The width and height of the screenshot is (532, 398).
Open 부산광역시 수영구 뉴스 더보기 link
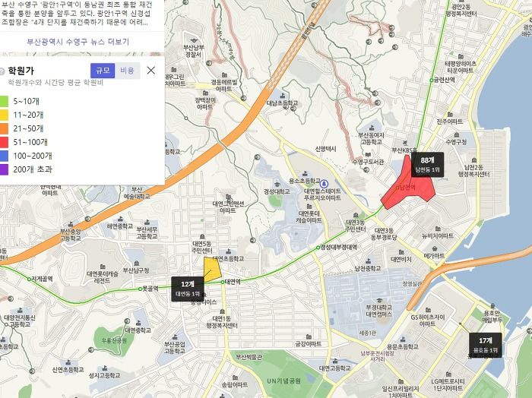78,42
